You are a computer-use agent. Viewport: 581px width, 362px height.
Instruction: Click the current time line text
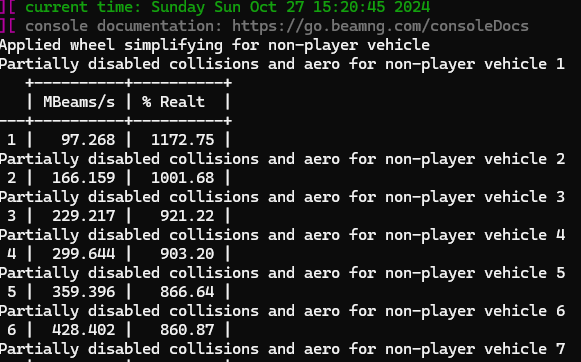228,7
